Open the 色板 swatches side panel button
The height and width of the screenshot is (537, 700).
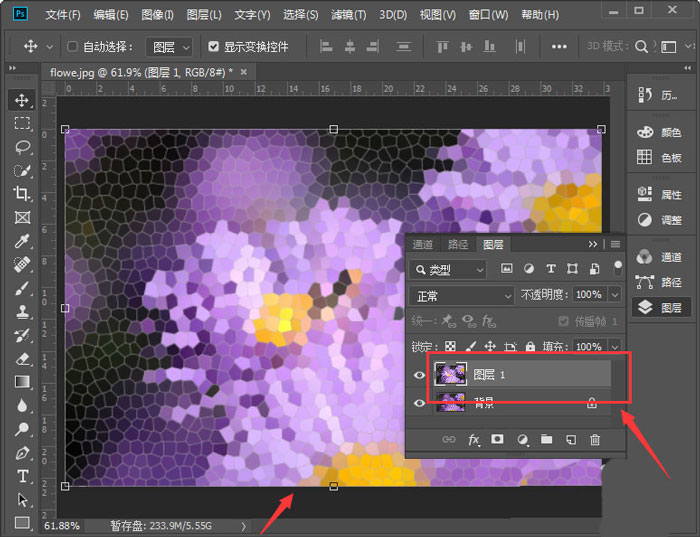tap(659, 157)
